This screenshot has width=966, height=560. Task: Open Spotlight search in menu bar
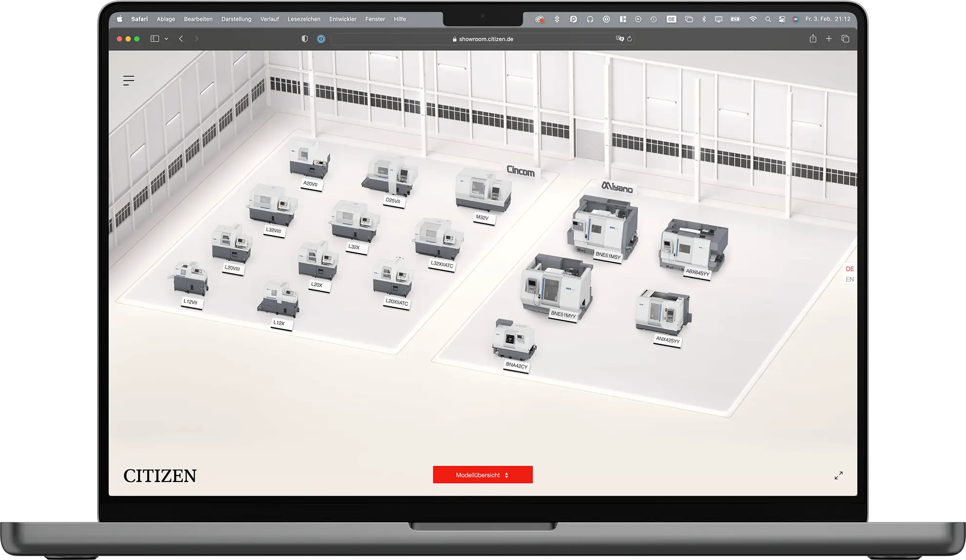[x=768, y=19]
